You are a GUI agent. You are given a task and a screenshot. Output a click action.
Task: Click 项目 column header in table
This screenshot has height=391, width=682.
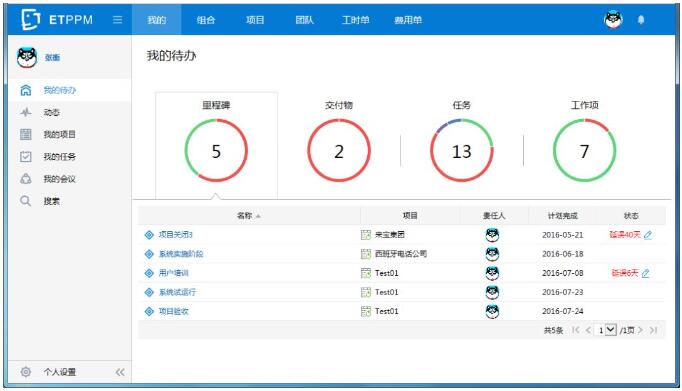410,215
